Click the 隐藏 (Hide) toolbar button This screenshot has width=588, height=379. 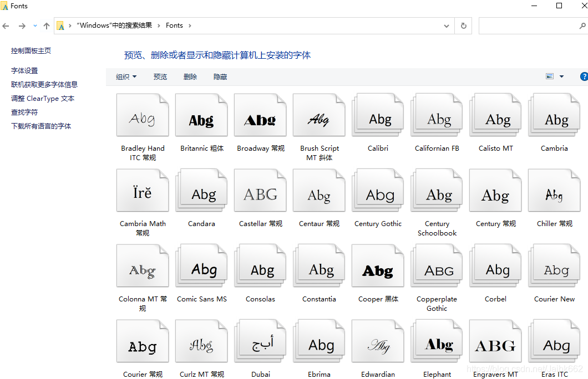220,77
